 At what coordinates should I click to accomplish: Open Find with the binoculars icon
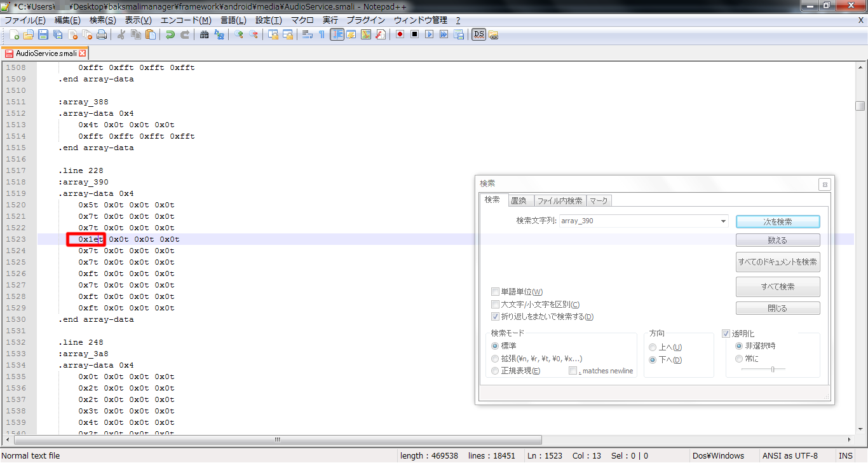(204, 34)
